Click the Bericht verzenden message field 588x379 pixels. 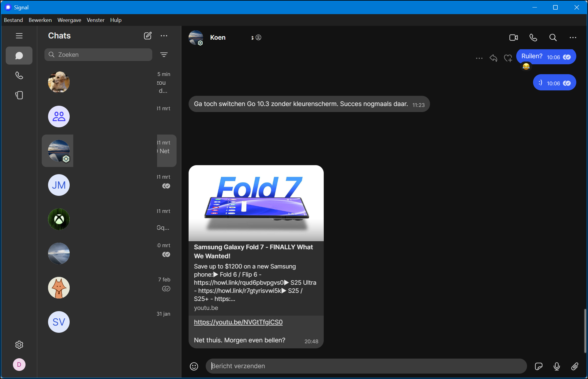(x=366, y=366)
